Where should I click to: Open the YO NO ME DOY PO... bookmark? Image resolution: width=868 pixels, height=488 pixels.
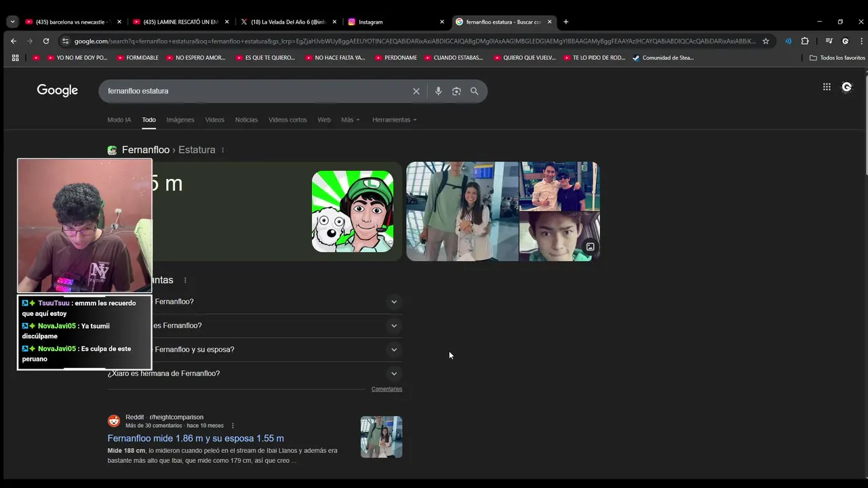click(x=77, y=58)
